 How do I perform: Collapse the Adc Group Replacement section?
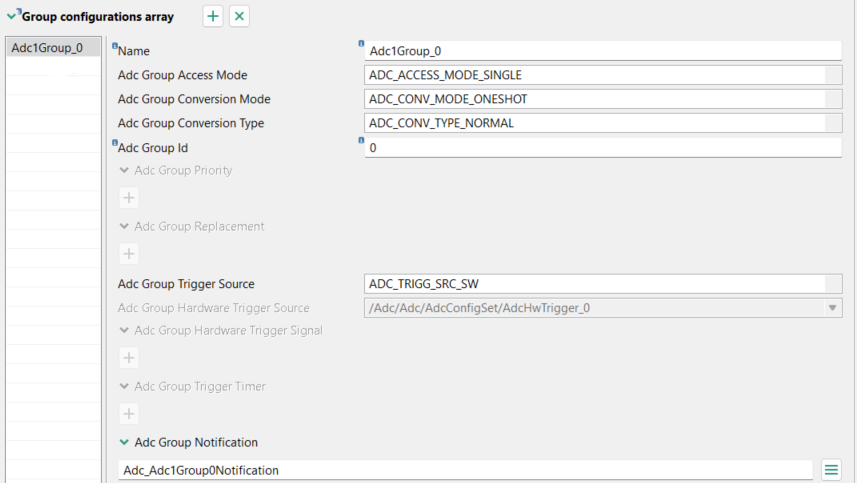click(124, 226)
